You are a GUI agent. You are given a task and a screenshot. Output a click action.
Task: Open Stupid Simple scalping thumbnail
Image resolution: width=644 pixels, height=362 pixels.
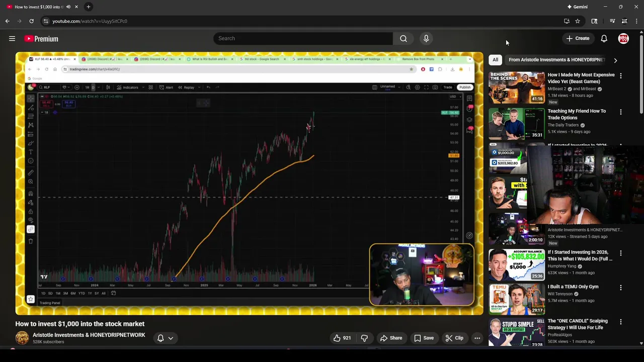[x=517, y=332]
